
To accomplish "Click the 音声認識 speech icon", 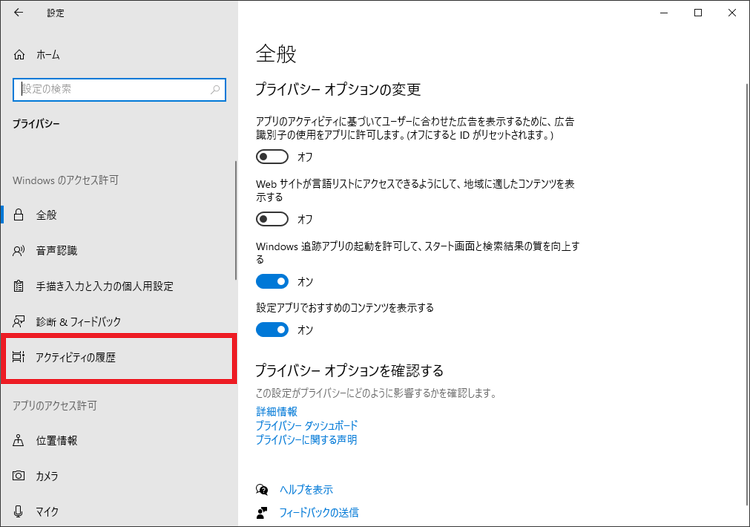I will click(19, 251).
